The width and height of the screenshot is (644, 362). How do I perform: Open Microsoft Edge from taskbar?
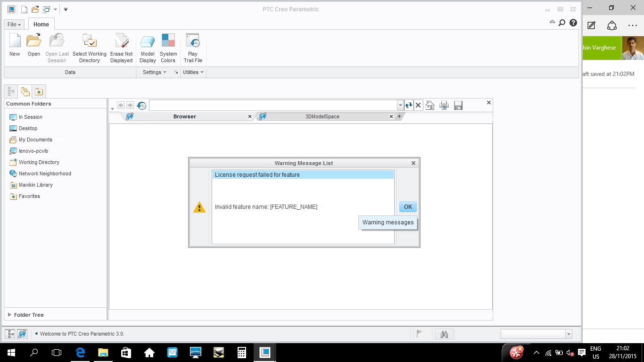[80, 353]
